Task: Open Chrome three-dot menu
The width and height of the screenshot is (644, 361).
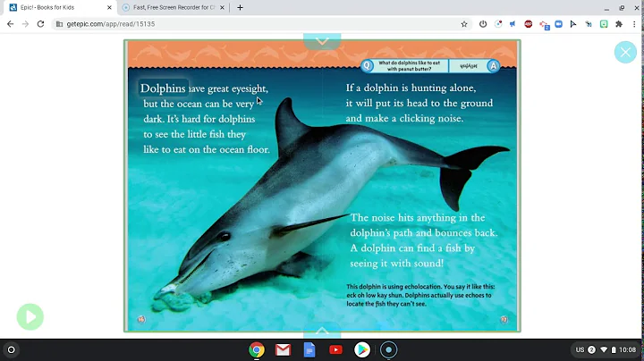Action: pos(634,24)
